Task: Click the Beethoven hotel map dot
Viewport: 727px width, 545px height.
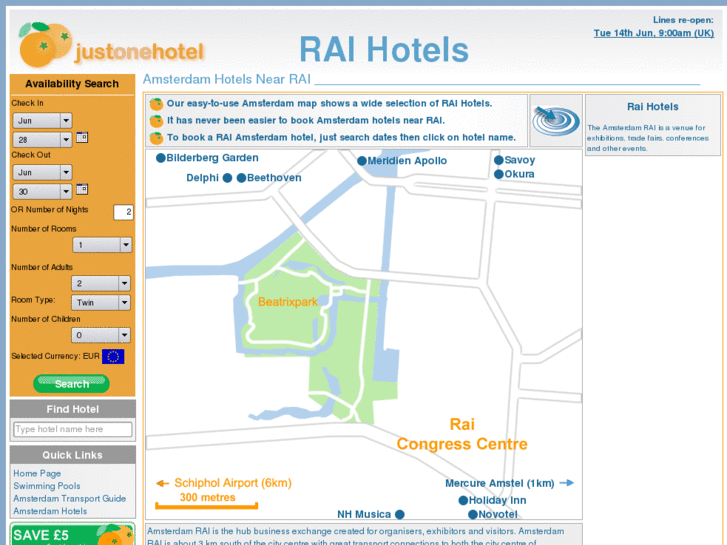Action: click(242, 178)
